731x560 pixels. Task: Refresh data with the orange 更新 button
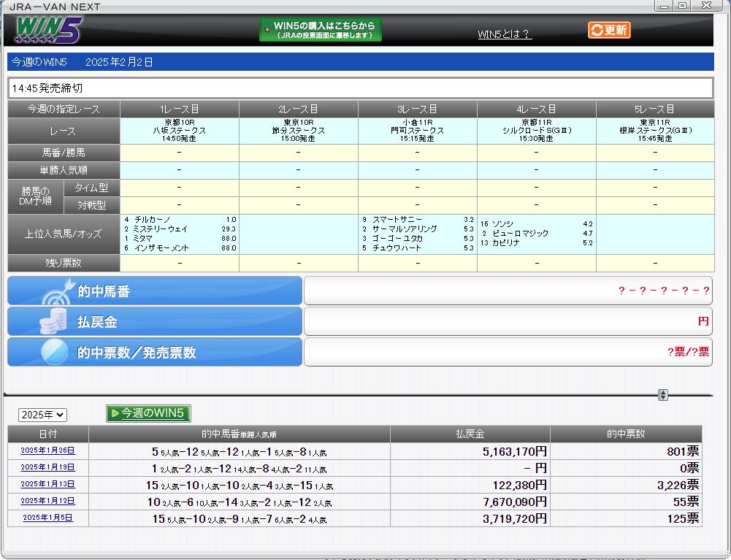[x=609, y=30]
